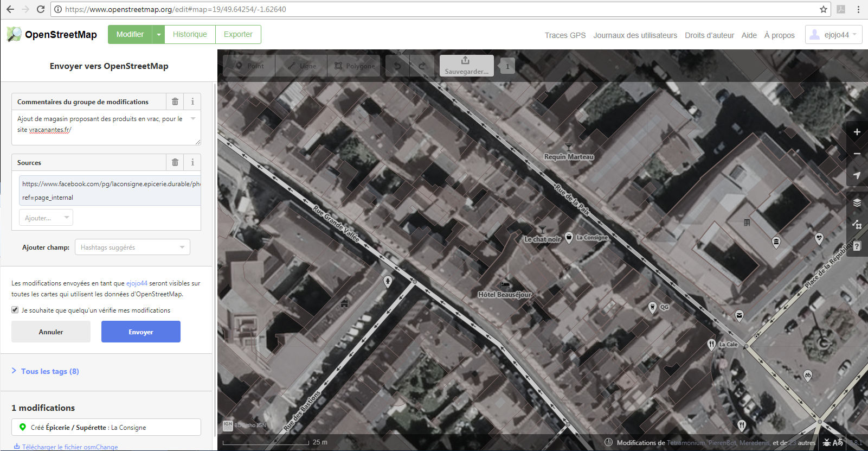Screen dimensions: 868x451
Task: Show info for the Sources field
Action: 192,162
